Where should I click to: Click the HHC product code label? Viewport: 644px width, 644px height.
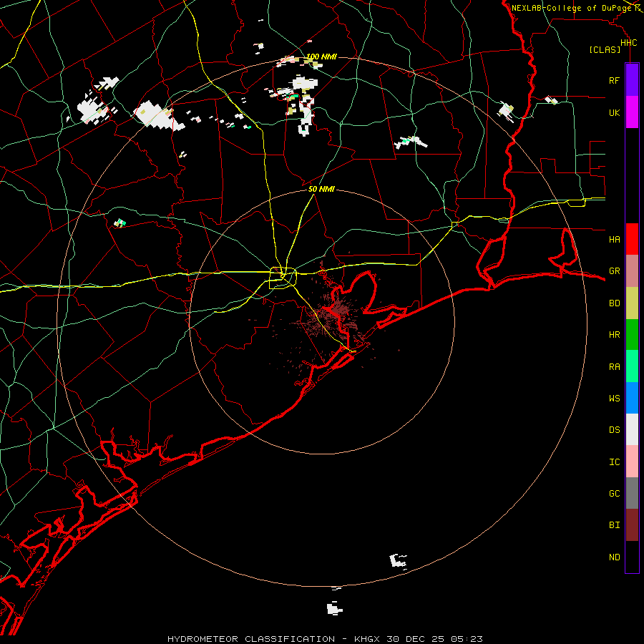click(628, 43)
